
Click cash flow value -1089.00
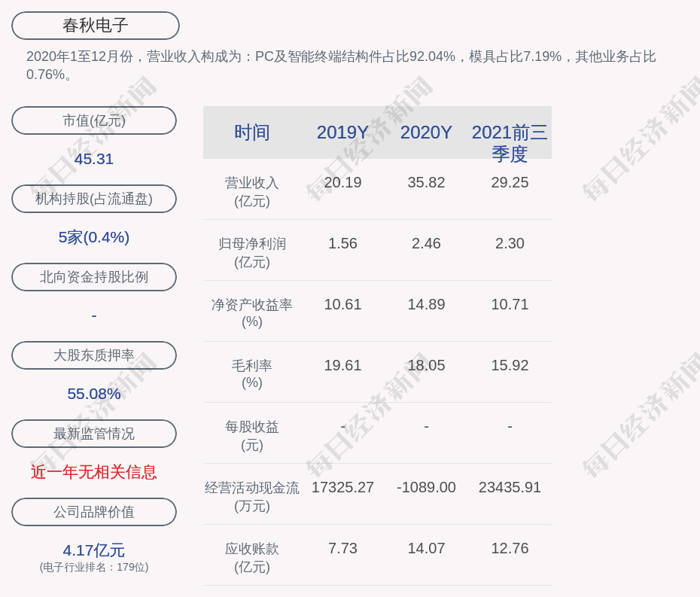[x=426, y=487]
